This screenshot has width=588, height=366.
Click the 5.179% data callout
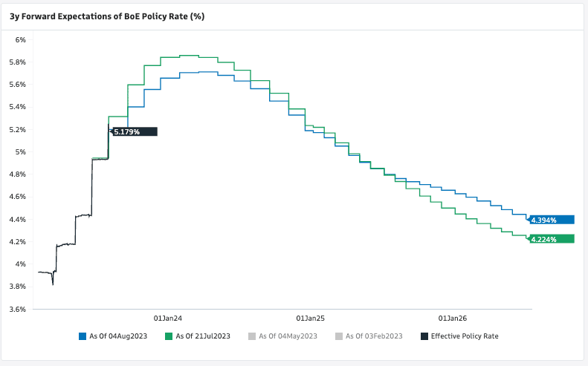[x=135, y=132]
